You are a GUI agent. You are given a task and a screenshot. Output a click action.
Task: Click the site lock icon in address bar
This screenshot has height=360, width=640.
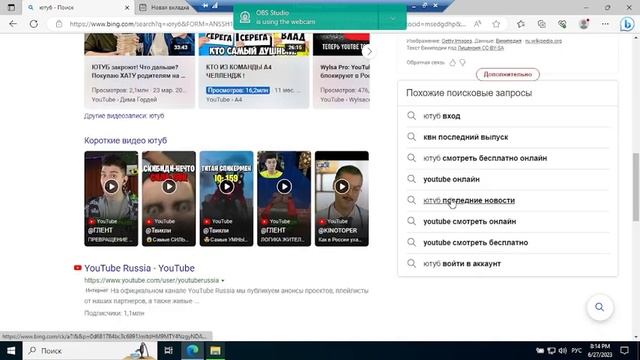[59, 24]
